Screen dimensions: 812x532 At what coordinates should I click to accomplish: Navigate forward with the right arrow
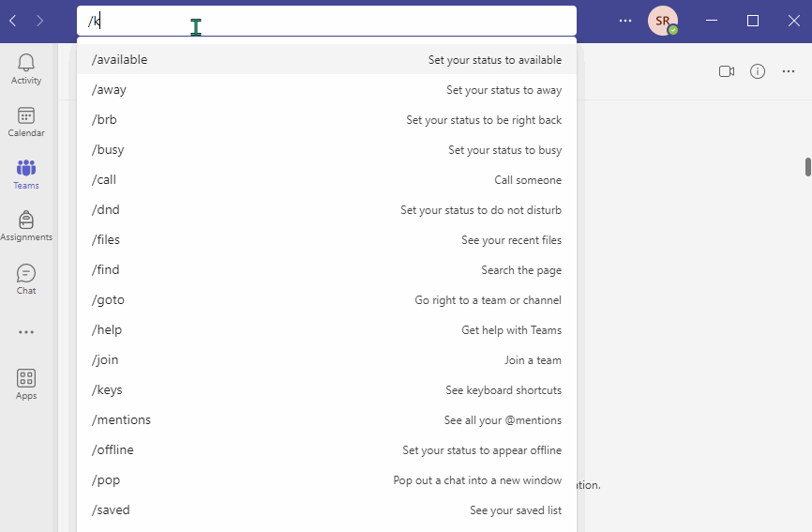(40, 21)
